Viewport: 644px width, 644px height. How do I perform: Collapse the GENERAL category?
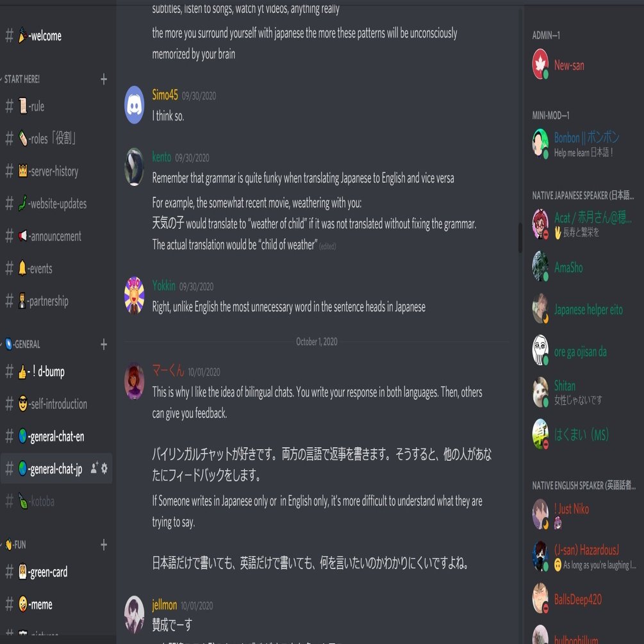coord(21,344)
